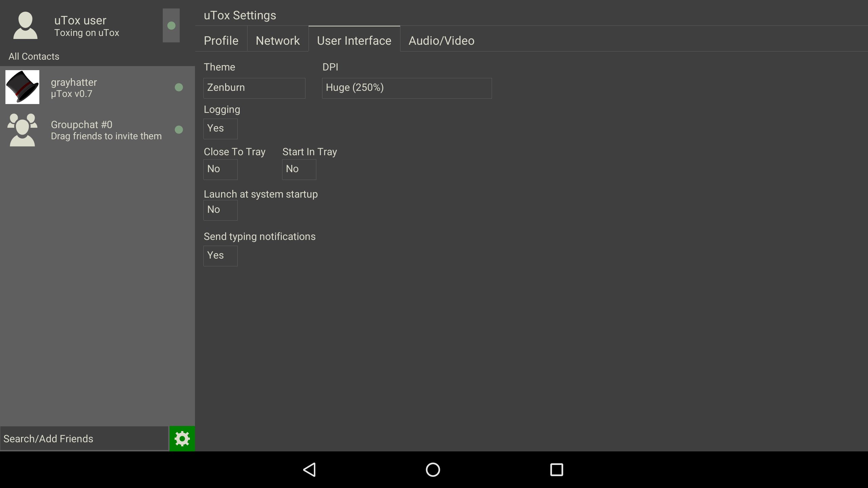Open the Theme dropdown showing Zenburn

[x=254, y=88]
